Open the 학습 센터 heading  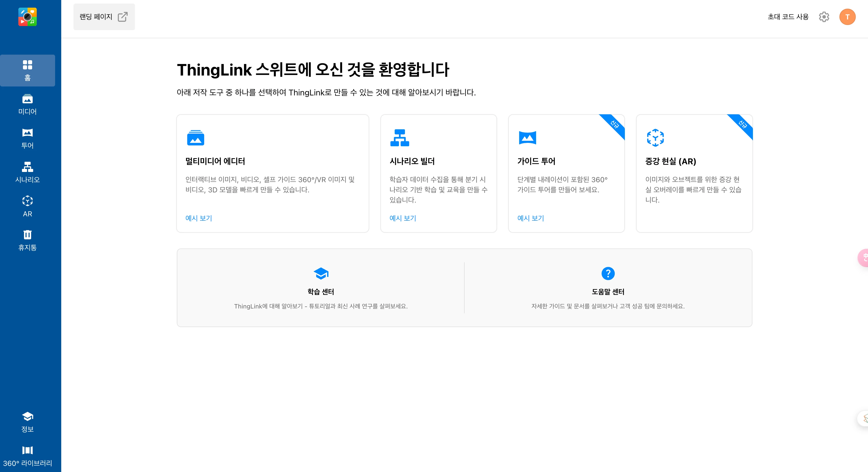coord(320,291)
